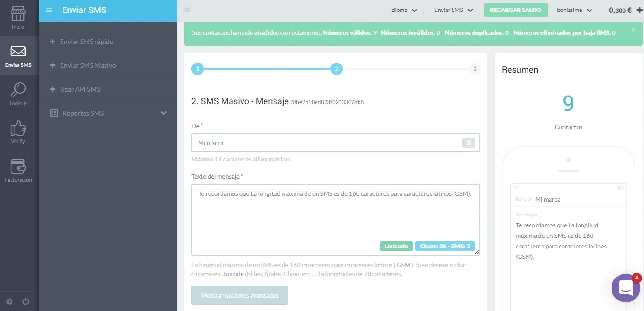
Task: Click RECARGAR SALDO button
Action: 516,10
